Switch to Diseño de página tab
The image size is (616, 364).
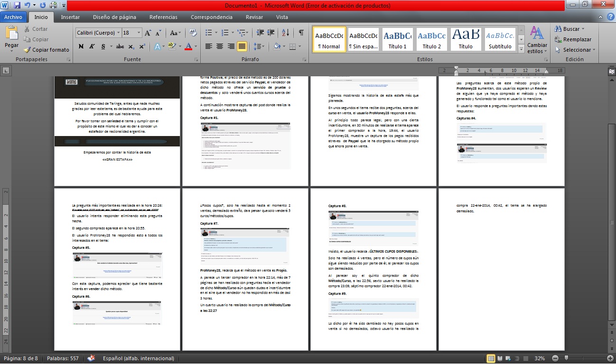pos(114,17)
